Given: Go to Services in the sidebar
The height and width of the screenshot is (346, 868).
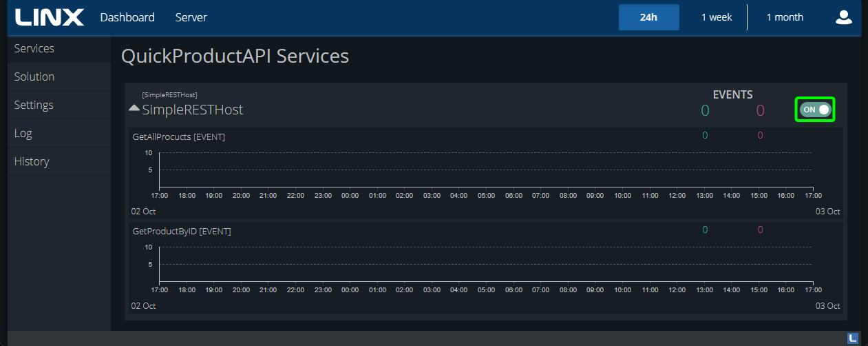Looking at the screenshot, I should point(34,48).
